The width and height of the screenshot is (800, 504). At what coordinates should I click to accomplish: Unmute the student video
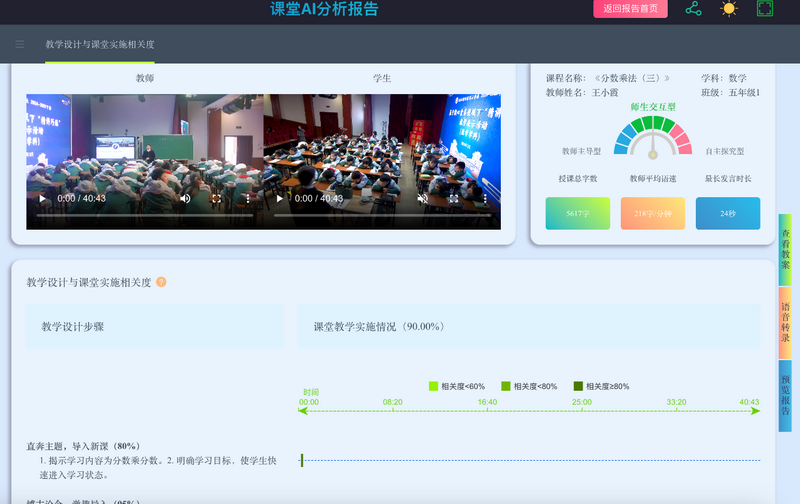422,198
